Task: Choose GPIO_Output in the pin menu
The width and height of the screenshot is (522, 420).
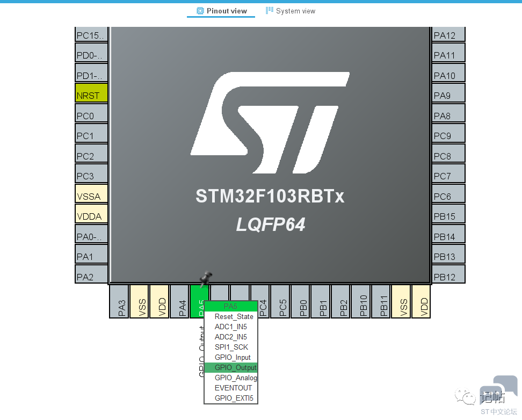Action: [x=231, y=367]
